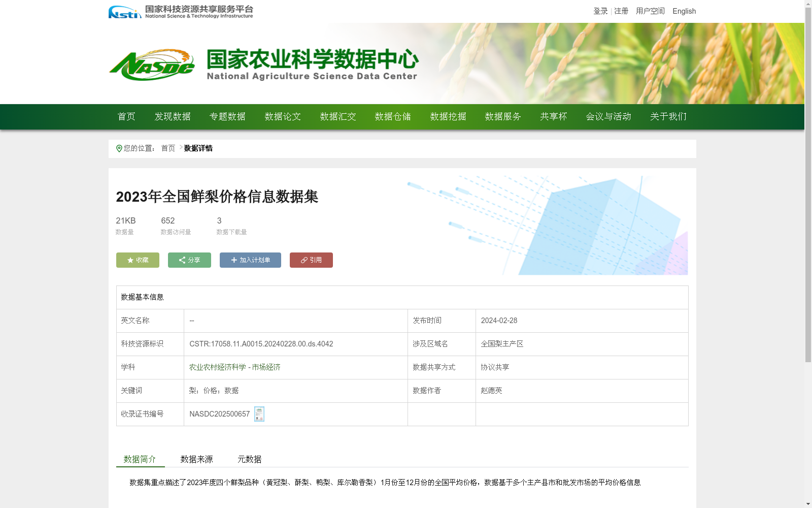
Task: Switch to the 数据来源 tab
Action: [x=197, y=459]
